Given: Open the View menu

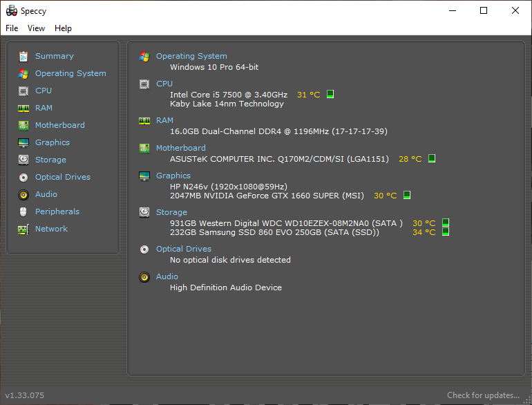Looking at the screenshot, I should click(x=36, y=28).
